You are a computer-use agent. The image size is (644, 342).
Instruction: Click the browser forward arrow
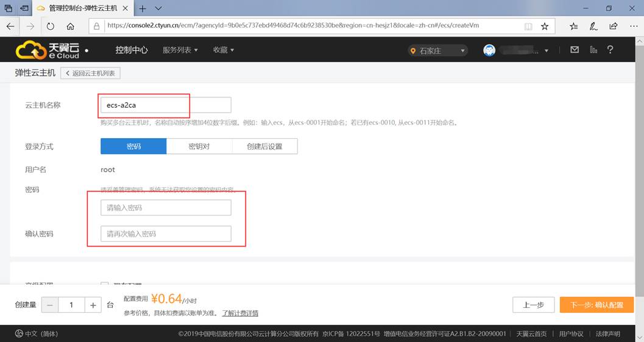pos(30,26)
